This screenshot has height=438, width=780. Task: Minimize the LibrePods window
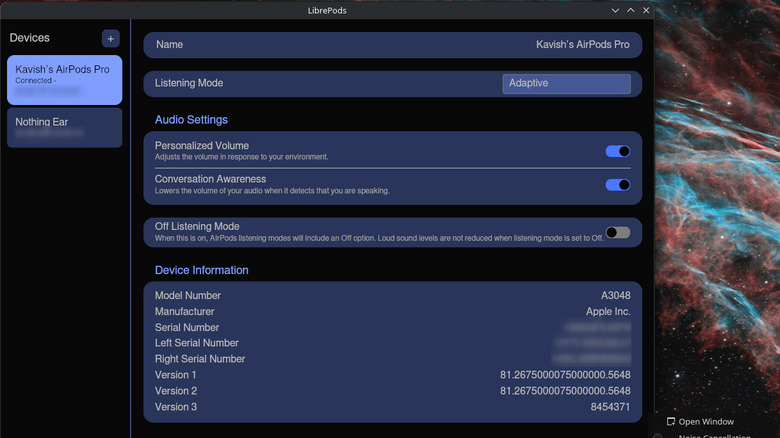coord(615,10)
